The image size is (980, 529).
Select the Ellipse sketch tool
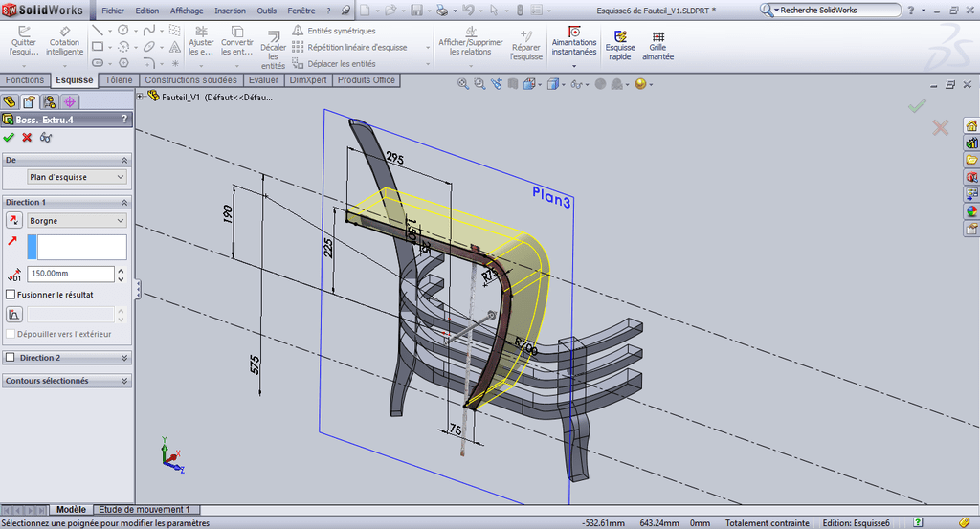click(148, 46)
